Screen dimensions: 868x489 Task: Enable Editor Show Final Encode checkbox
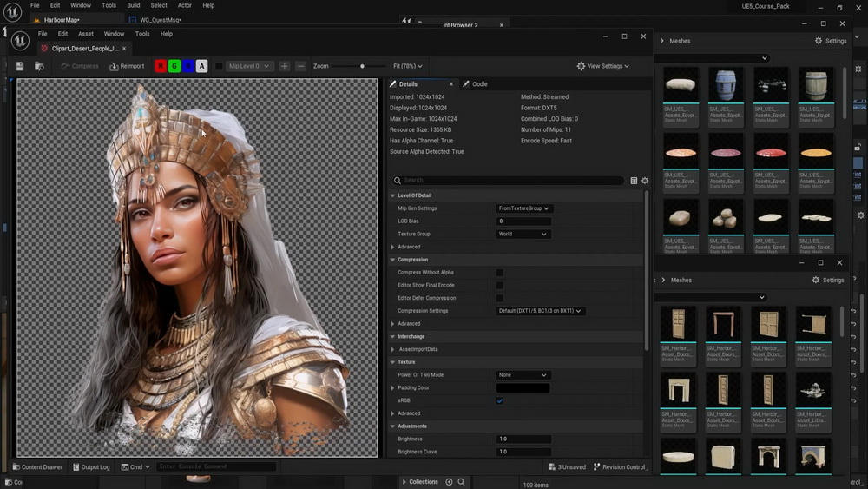tap(500, 285)
